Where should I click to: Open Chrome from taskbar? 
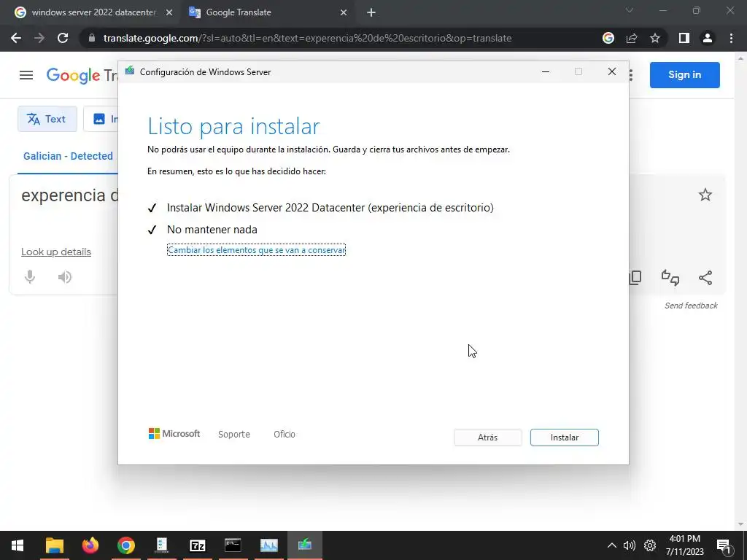click(125, 545)
